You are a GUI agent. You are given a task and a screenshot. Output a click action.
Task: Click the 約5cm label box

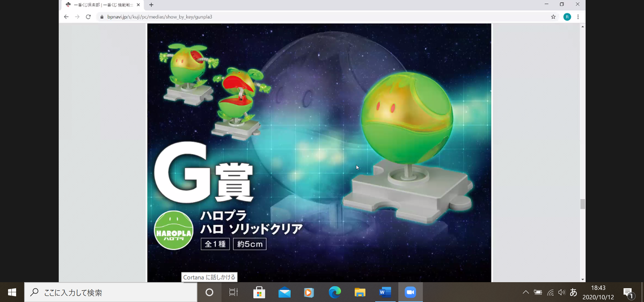[250, 244]
